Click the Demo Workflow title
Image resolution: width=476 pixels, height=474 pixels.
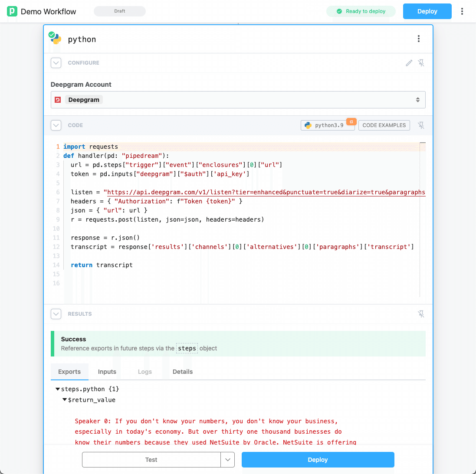49,12
